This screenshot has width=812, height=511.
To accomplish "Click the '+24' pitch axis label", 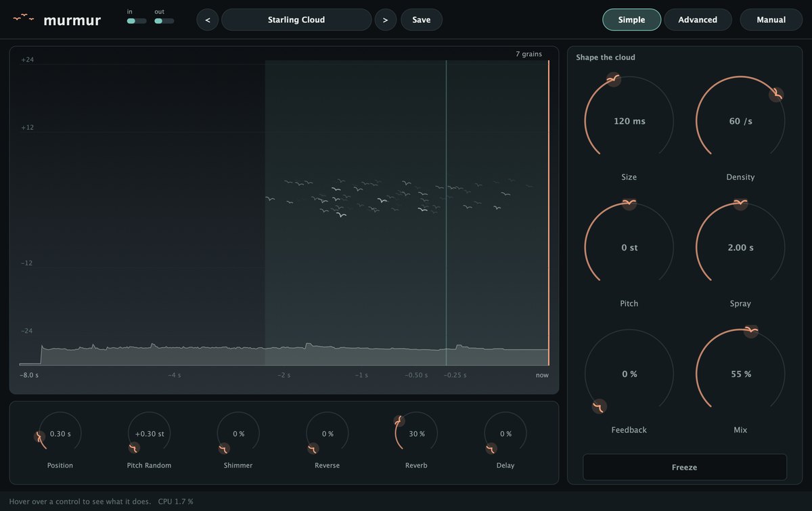I will (x=27, y=60).
